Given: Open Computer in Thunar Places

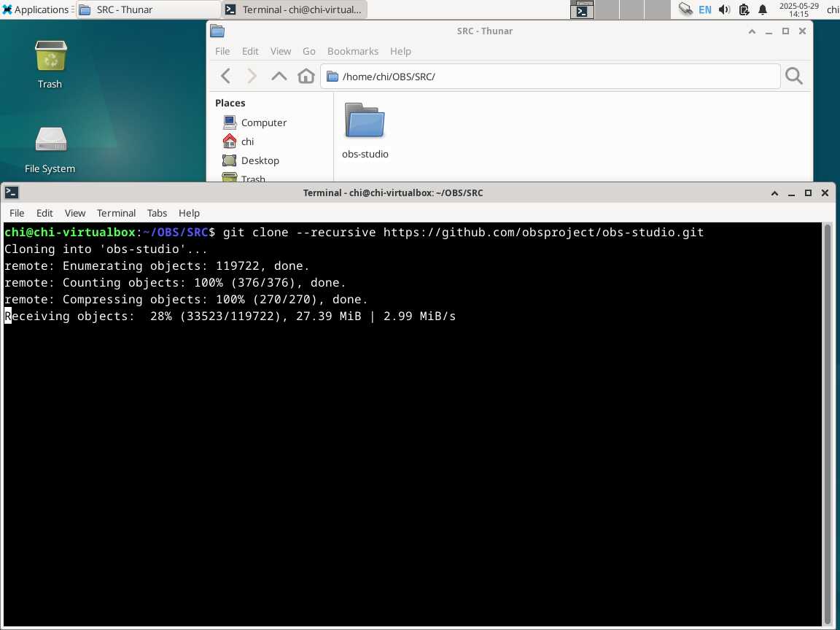Looking at the screenshot, I should point(254,122).
